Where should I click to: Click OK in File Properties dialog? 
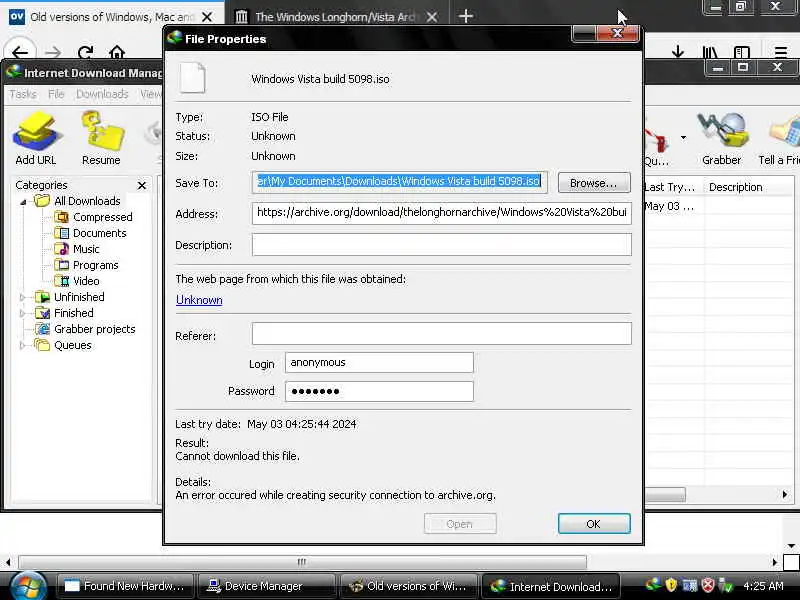[x=594, y=524]
